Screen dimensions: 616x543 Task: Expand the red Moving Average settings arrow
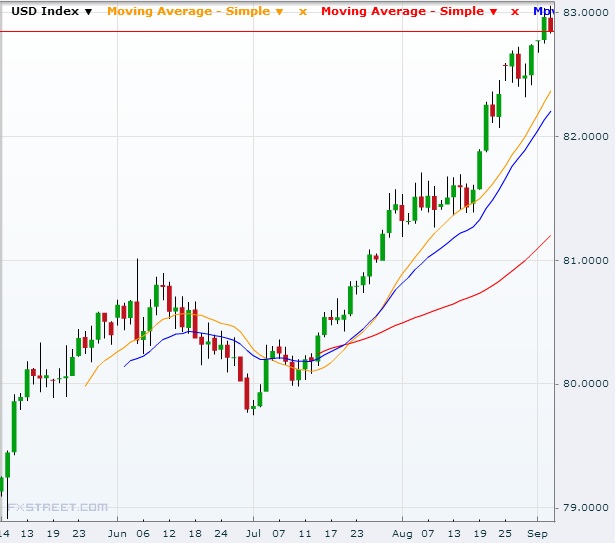coord(493,12)
